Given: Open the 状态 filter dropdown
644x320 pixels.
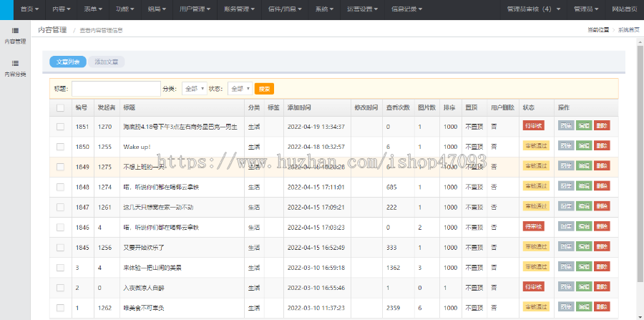Looking at the screenshot, I should 240,89.
